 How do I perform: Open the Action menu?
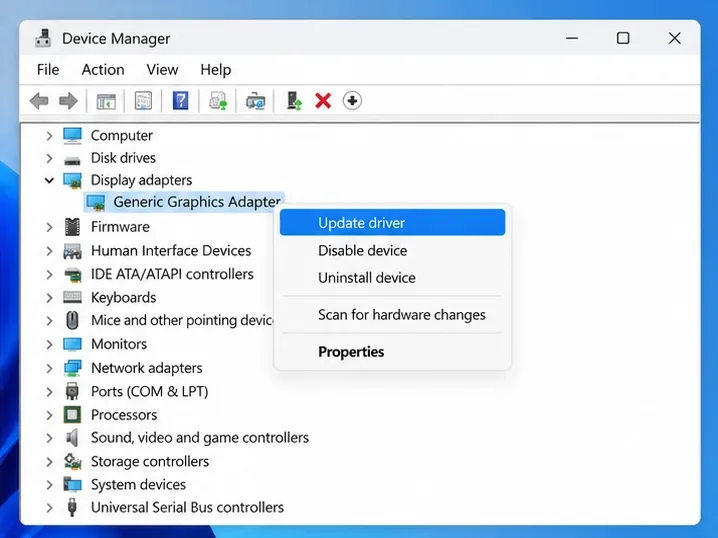click(x=103, y=70)
